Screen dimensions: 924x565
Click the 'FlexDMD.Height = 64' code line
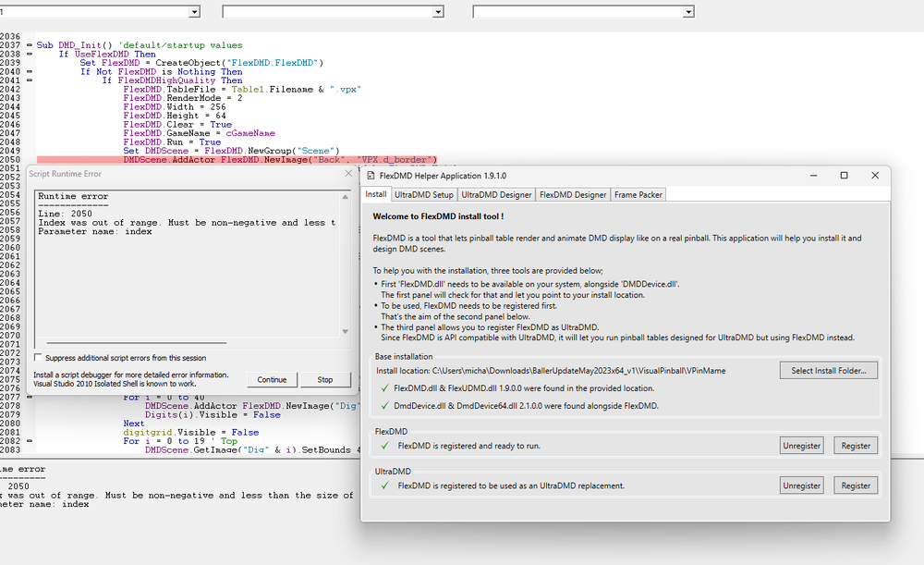(x=175, y=116)
